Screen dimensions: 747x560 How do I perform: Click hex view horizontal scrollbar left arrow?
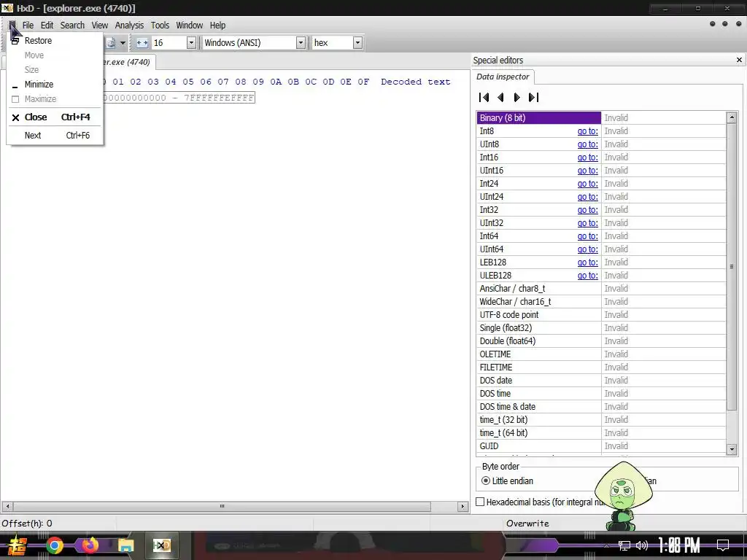click(x=7, y=507)
